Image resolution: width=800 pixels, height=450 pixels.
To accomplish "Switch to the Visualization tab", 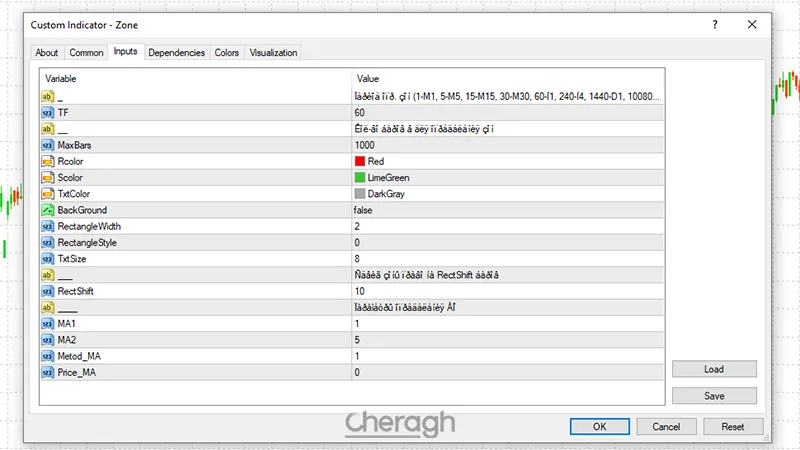I will tap(273, 52).
